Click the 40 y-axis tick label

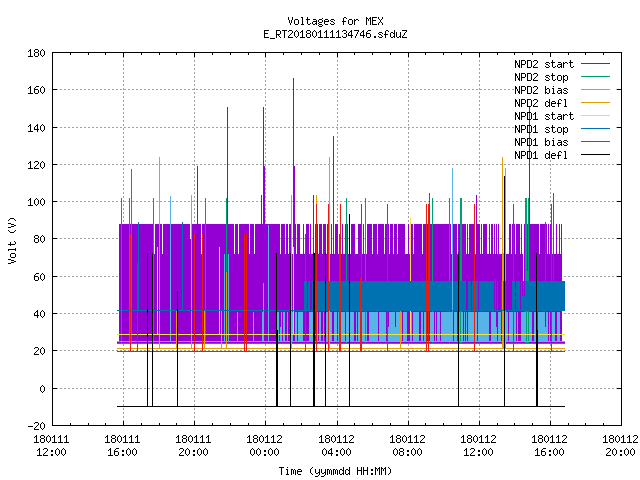point(39,314)
